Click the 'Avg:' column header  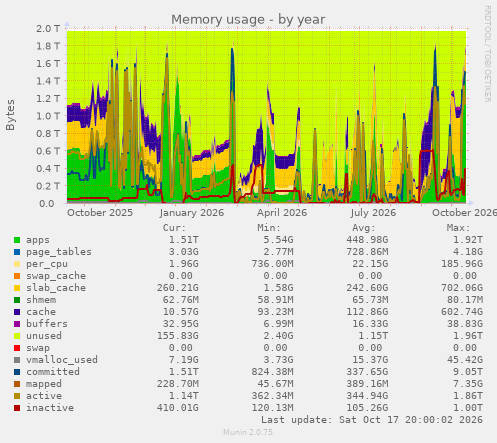point(364,228)
